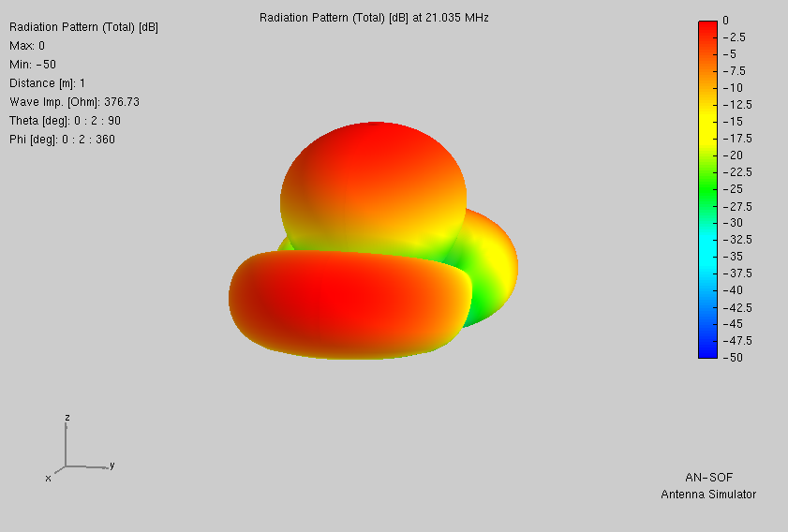Select the Phi [deg] range text
This screenshot has height=532, width=788.
[x=63, y=140]
